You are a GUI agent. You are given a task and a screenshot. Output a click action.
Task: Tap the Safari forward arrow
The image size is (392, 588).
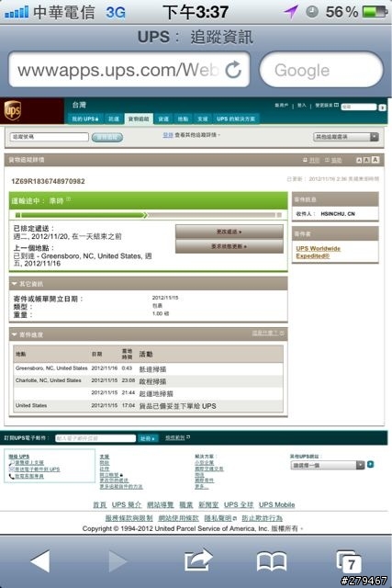pyautogui.click(x=118, y=561)
